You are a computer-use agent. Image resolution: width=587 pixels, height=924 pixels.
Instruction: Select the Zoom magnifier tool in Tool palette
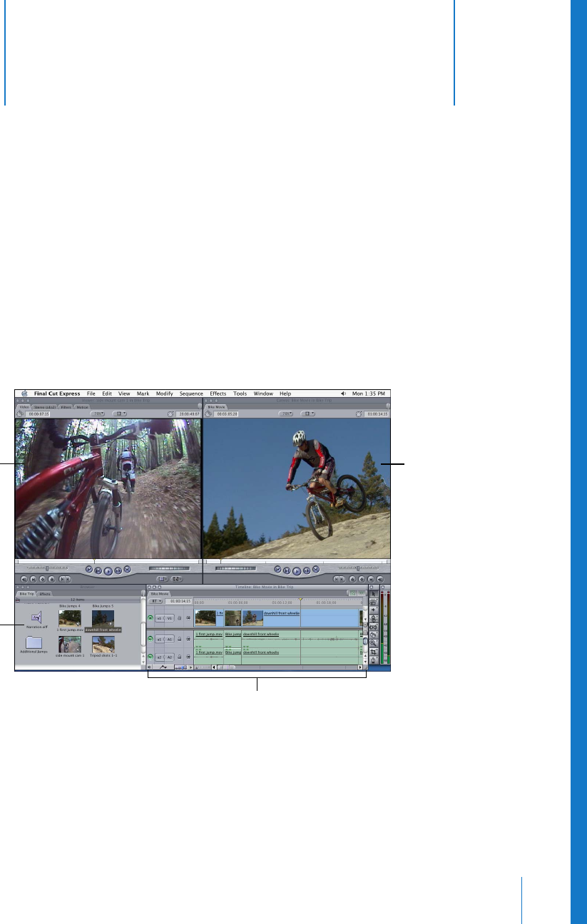tap(374, 642)
